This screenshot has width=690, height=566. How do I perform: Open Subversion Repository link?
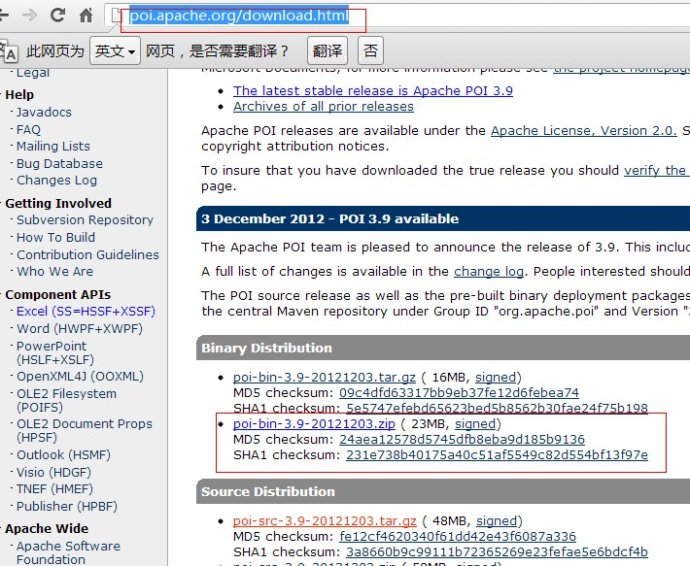tap(85, 220)
